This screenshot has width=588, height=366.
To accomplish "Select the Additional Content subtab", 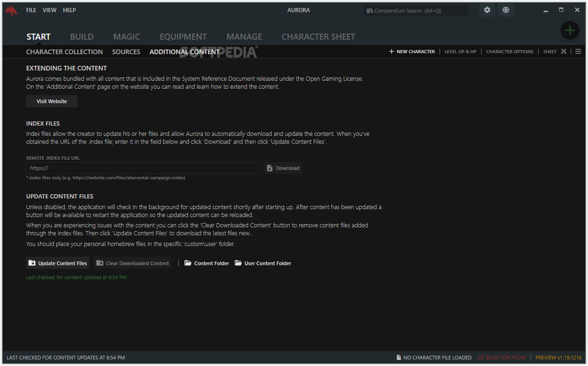I will click(184, 52).
